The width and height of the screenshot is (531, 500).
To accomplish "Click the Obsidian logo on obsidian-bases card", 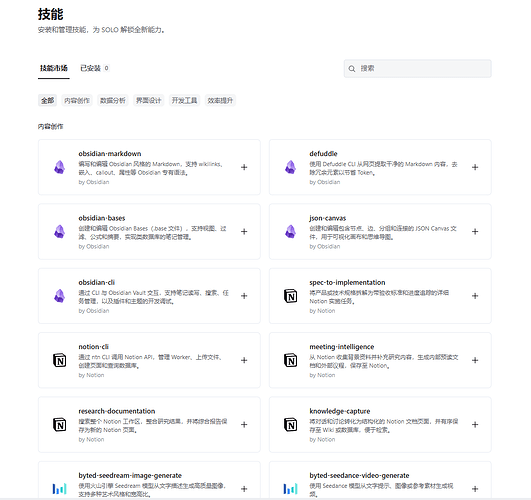I will [x=60, y=231].
